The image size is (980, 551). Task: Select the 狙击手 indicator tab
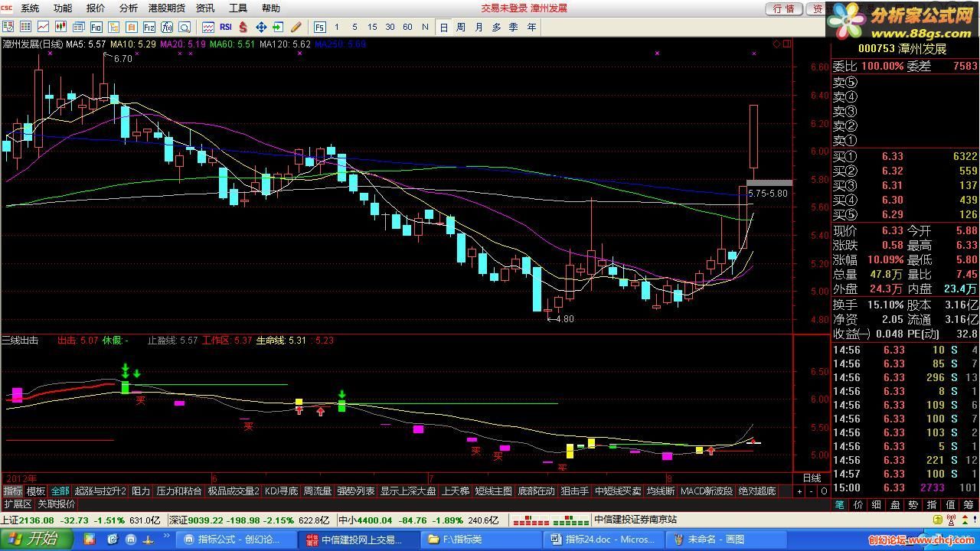(x=574, y=491)
